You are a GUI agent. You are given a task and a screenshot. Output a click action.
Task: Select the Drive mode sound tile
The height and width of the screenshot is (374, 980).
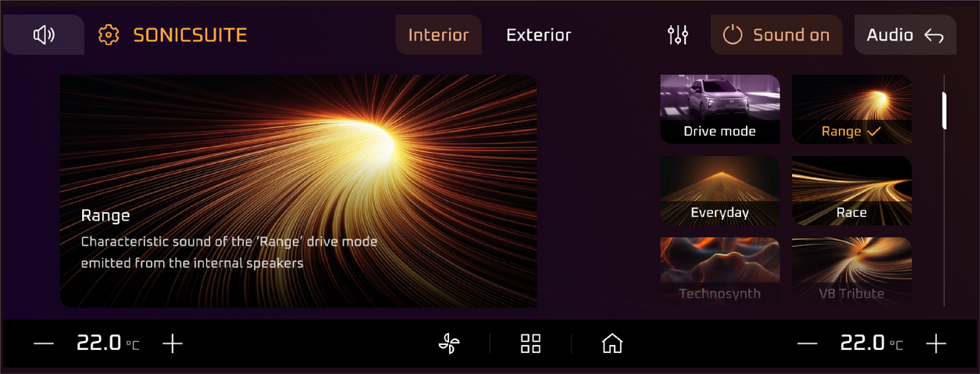click(720, 109)
